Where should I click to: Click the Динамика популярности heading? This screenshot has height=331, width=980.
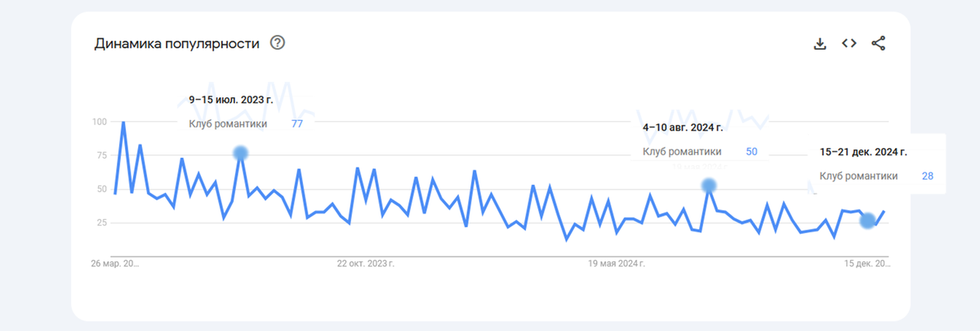[177, 43]
